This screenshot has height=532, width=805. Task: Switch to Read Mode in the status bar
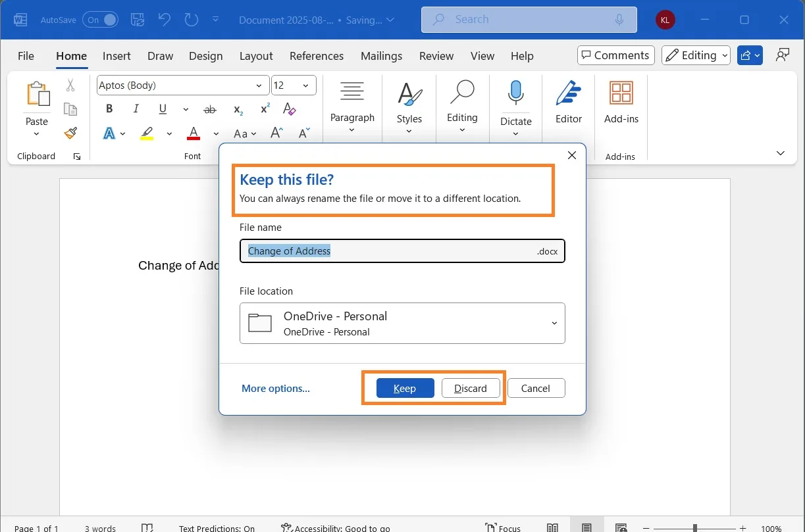(x=553, y=526)
